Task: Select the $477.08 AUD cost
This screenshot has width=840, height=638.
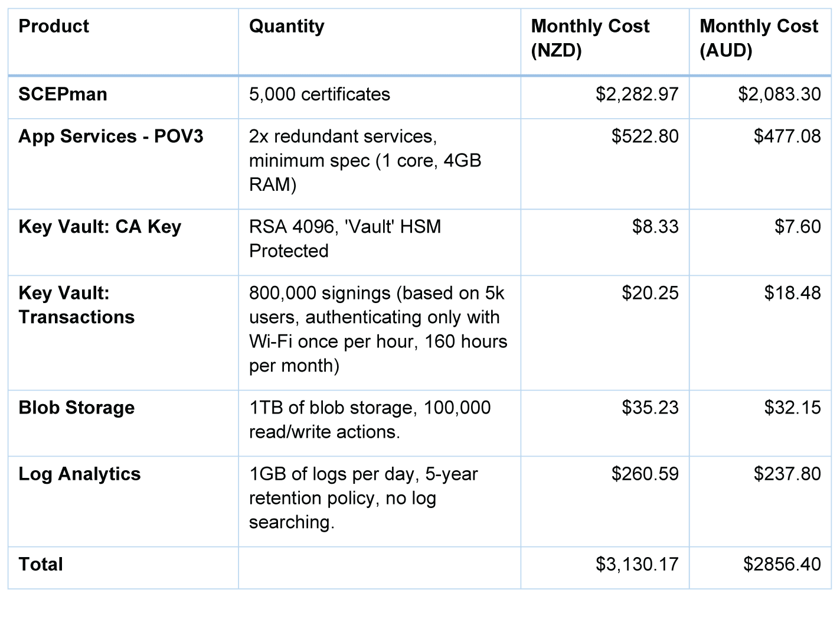Action: [787, 136]
